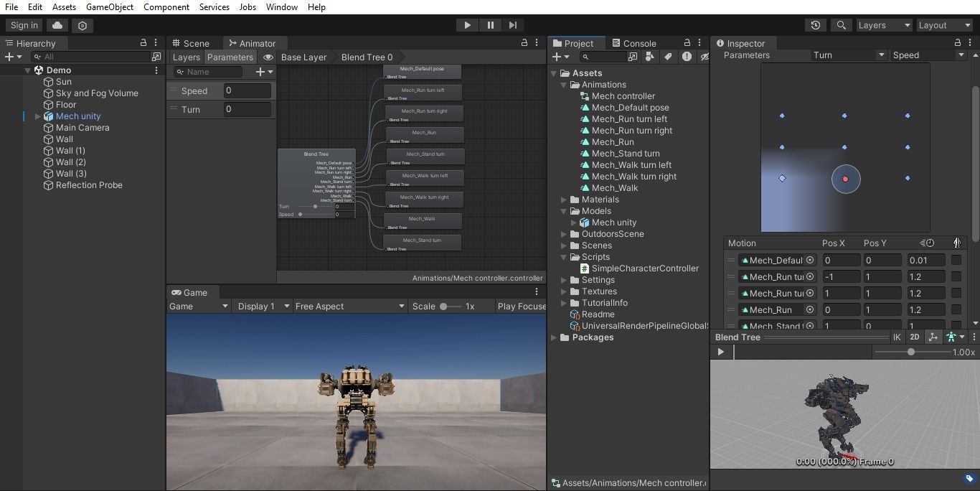Viewport: 980px width, 491px height.
Task: Select the Mech_Walk animation asset
Action: 615,188
